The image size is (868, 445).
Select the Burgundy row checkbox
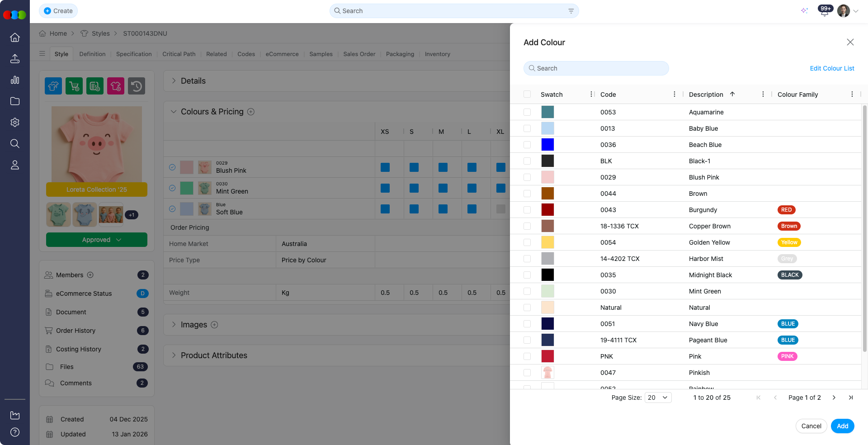527,210
